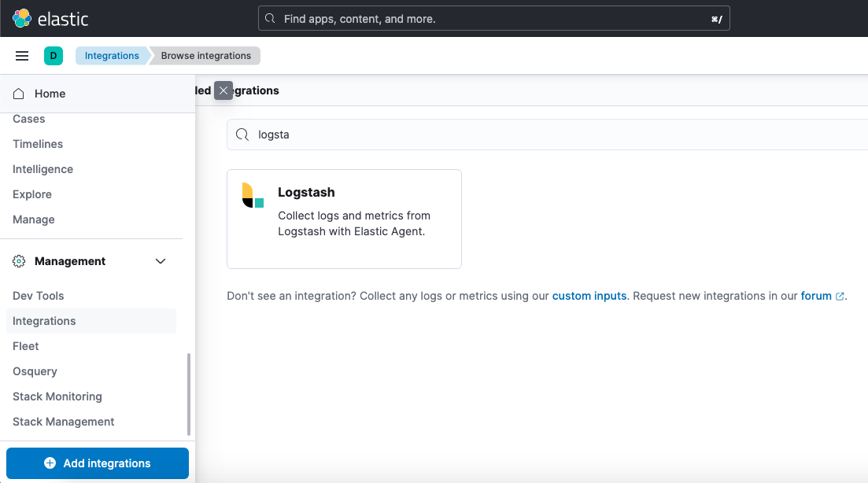Select Browse integrations breadcrumb

205,56
